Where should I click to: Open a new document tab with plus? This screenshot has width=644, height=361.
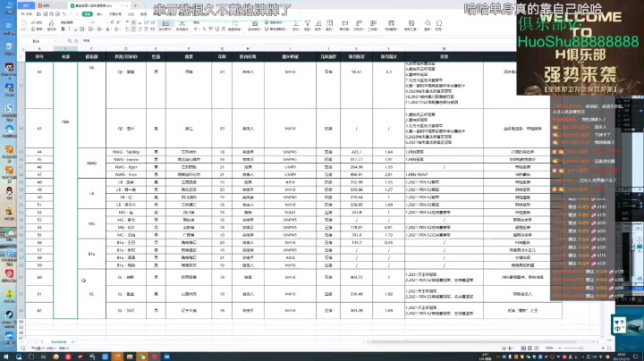[x=135, y=5]
